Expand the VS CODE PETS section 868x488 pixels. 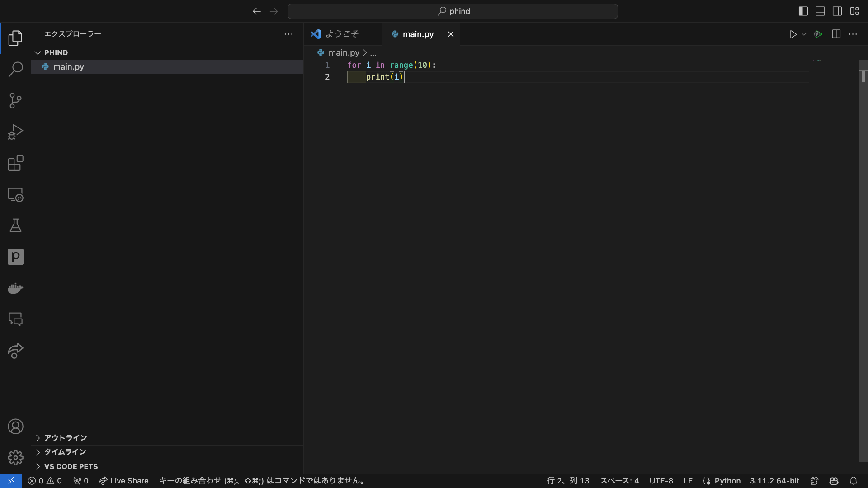pos(71,466)
